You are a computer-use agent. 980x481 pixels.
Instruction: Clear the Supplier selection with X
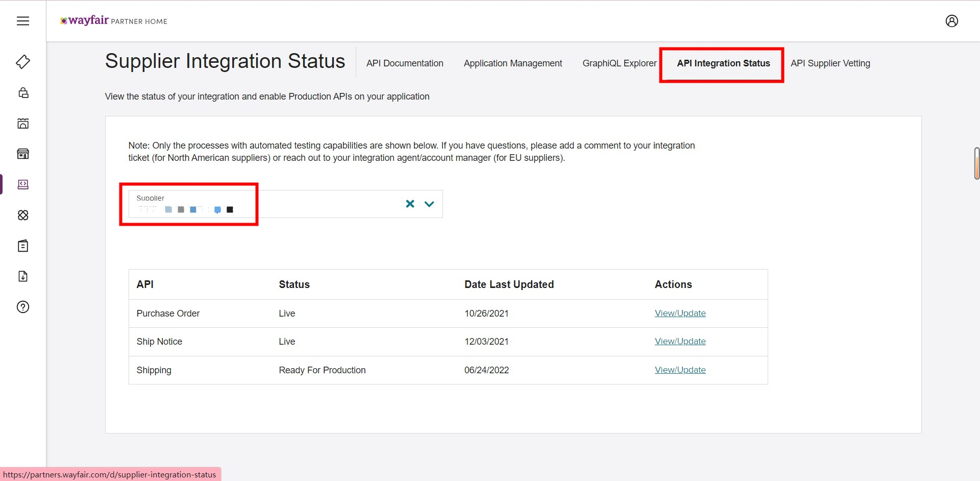pos(410,204)
